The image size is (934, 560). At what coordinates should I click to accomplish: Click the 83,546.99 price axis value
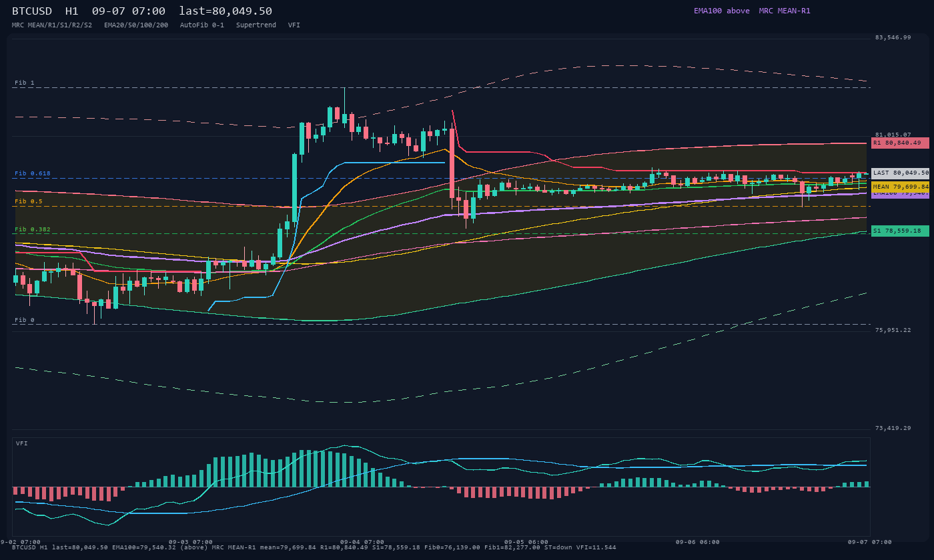pyautogui.click(x=893, y=37)
